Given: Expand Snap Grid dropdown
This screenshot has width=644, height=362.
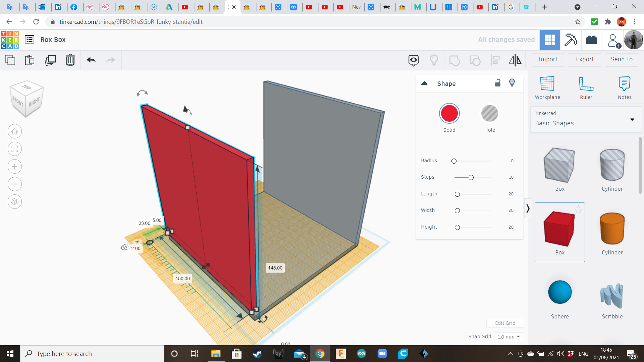Looking at the screenshot, I should (x=508, y=337).
